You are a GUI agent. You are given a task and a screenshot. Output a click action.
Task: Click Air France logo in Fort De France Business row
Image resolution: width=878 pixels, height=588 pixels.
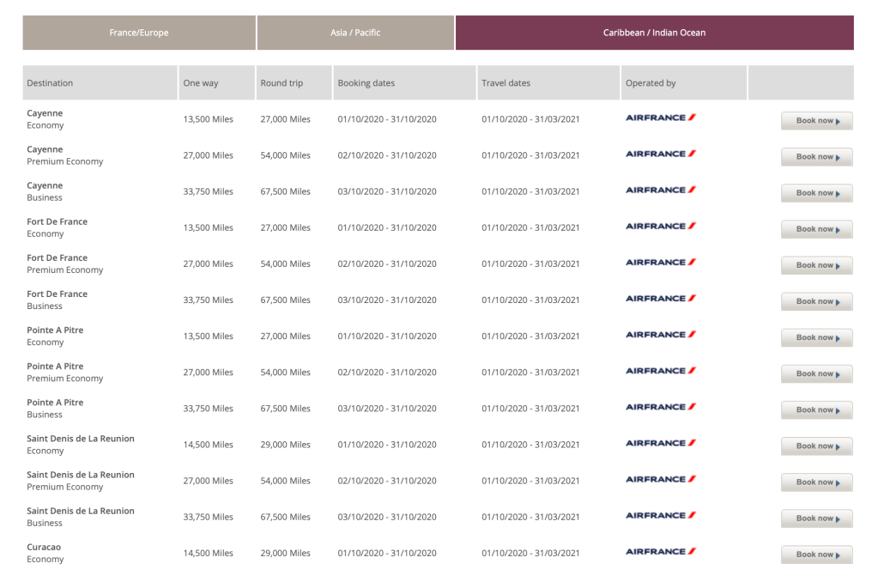point(660,299)
